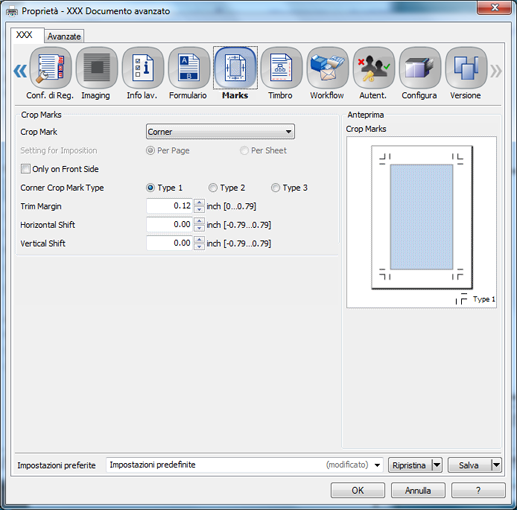Open the Crop Mark dropdown
This screenshot has width=517, height=510.
click(x=220, y=132)
